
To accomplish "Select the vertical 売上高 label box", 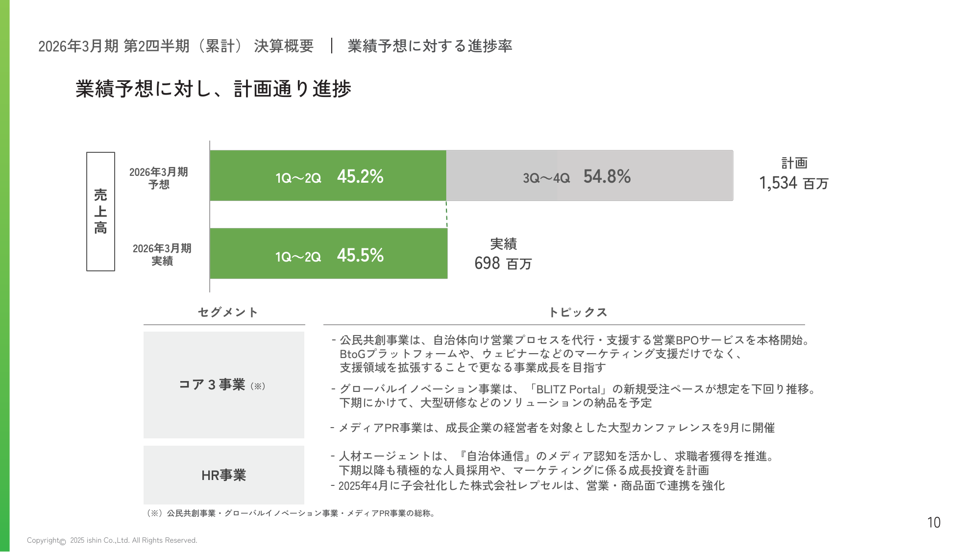I will (x=100, y=212).
